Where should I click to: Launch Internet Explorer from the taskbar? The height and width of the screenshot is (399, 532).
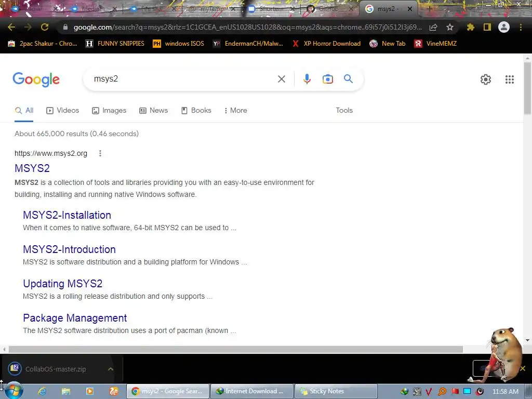[42, 391]
